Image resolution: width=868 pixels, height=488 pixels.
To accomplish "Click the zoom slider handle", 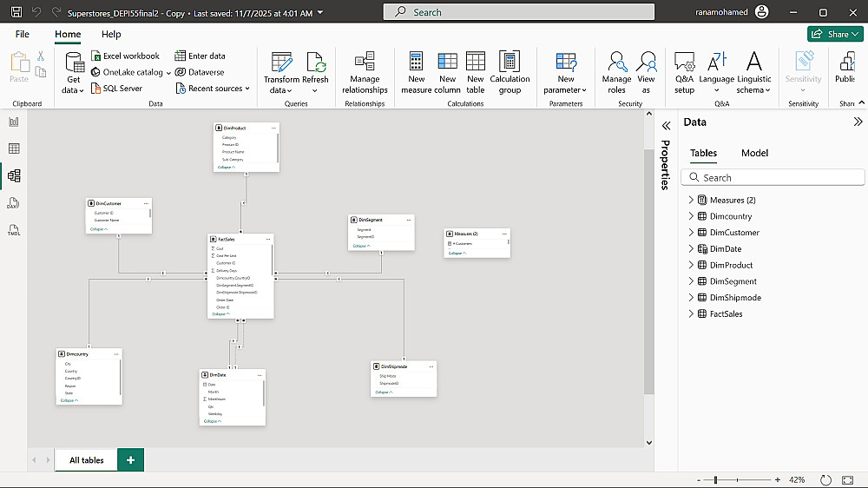I will [715, 479].
